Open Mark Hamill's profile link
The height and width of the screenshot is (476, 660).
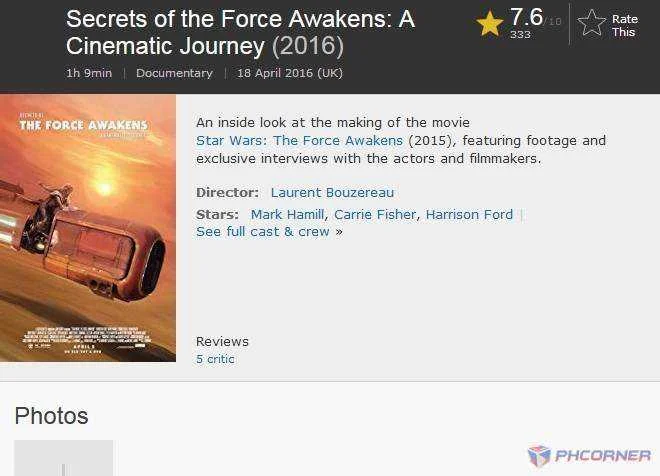click(x=287, y=214)
